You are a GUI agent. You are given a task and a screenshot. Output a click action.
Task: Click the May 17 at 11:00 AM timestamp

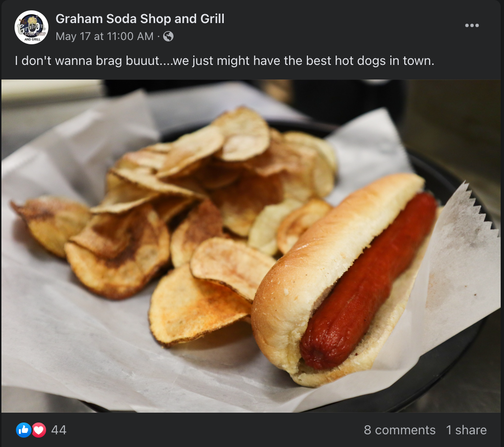(104, 36)
